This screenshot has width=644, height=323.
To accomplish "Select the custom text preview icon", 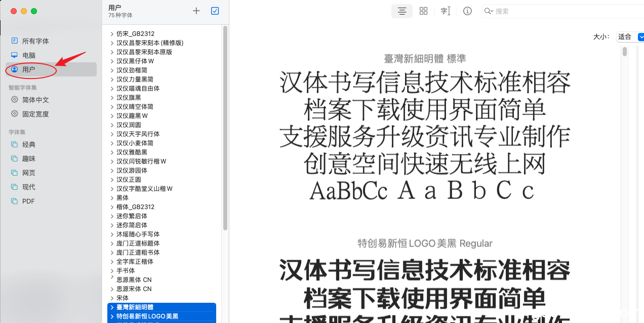I will pyautogui.click(x=446, y=11).
